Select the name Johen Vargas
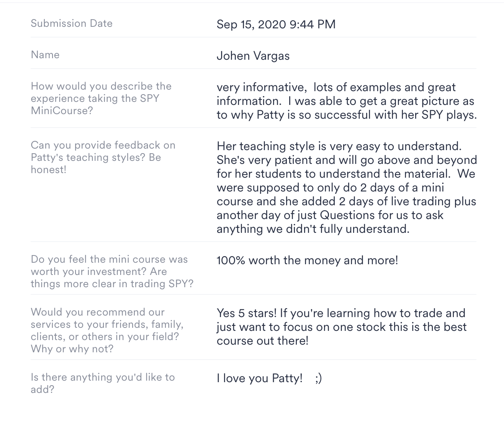Screen dimensions: 504x422 pos(253,56)
